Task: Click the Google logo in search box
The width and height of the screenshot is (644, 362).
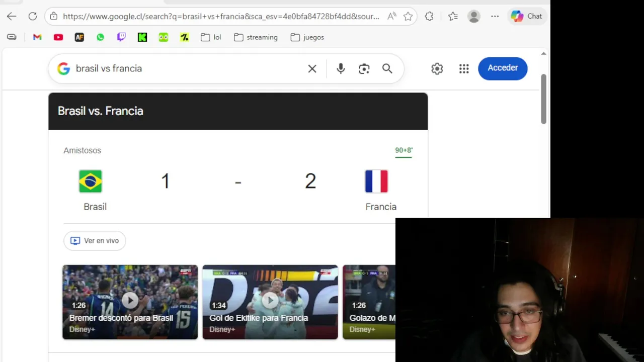Action: point(63,68)
